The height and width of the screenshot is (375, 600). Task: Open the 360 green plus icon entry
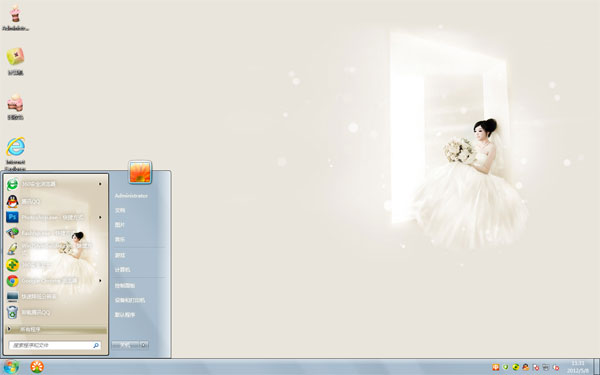coord(55,265)
